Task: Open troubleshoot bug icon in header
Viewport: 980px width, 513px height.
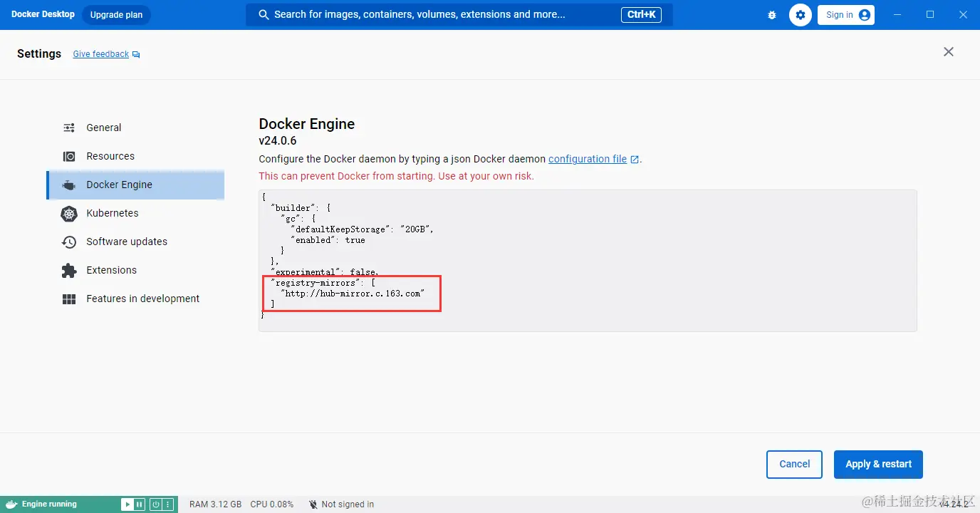Action: [x=772, y=15]
